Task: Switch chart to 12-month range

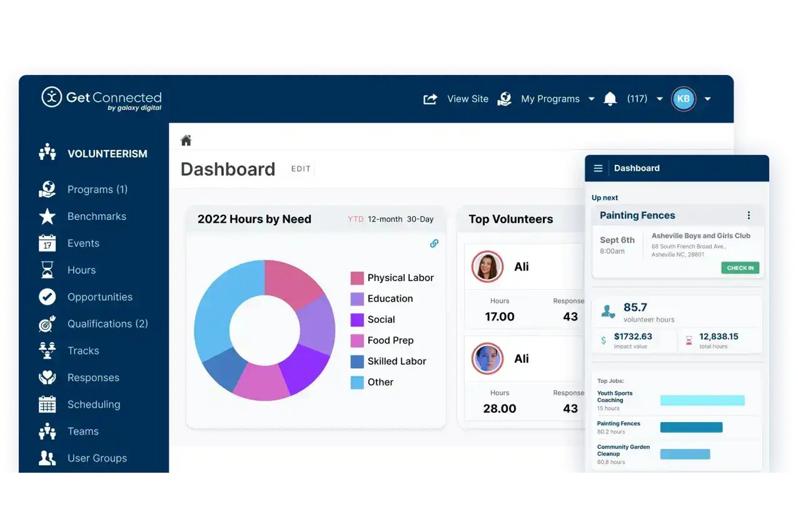Action: [x=385, y=219]
